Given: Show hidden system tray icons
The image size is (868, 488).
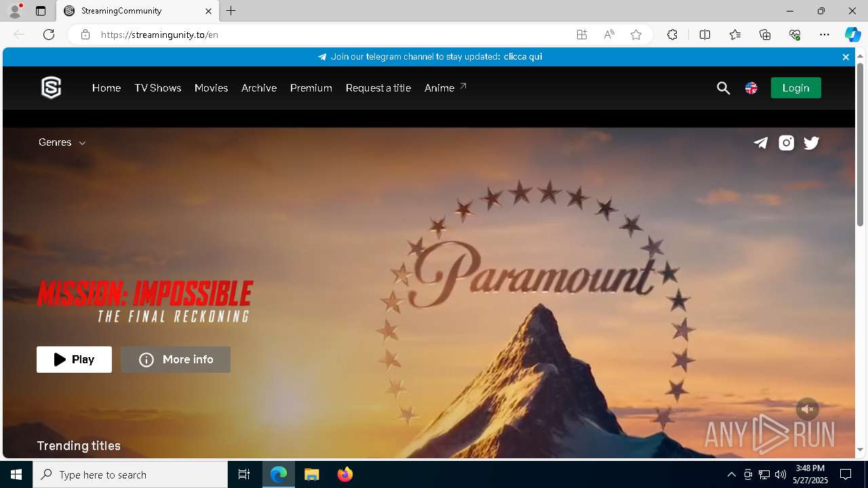Looking at the screenshot, I should click(x=731, y=474).
